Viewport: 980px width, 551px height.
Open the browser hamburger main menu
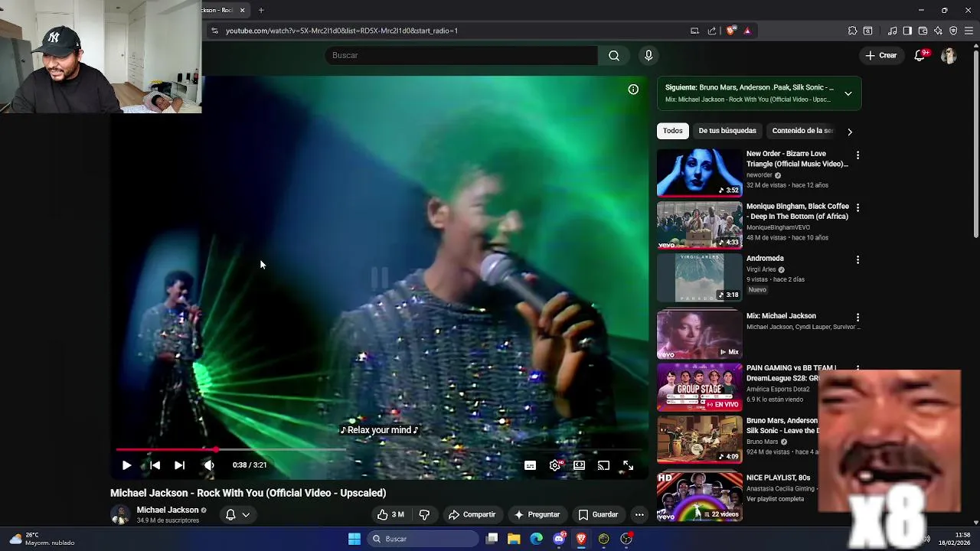tap(969, 31)
